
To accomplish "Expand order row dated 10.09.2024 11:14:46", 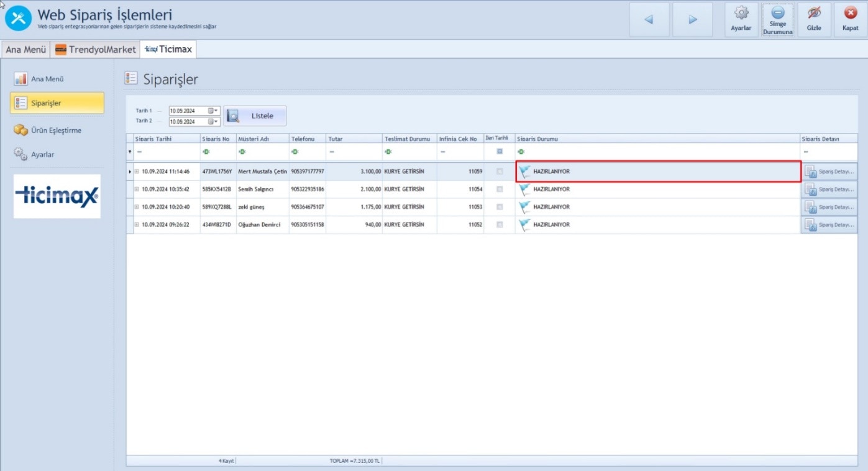I will pos(137,171).
